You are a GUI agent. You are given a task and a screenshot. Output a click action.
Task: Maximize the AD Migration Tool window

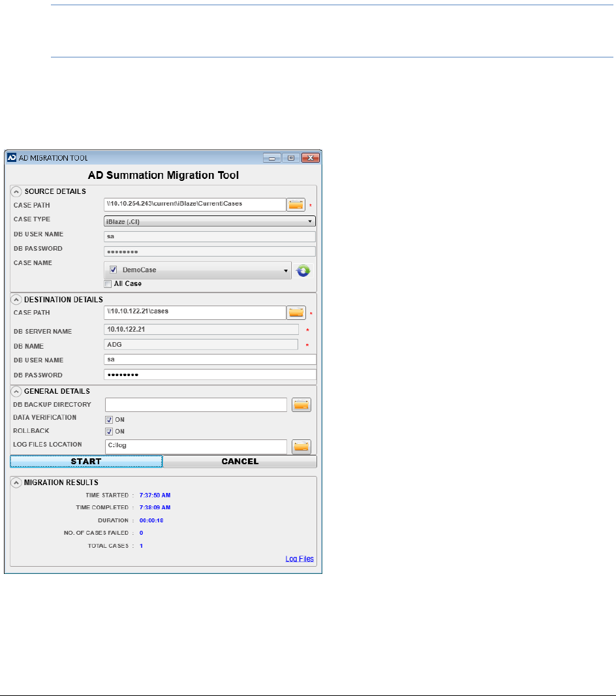(x=291, y=158)
